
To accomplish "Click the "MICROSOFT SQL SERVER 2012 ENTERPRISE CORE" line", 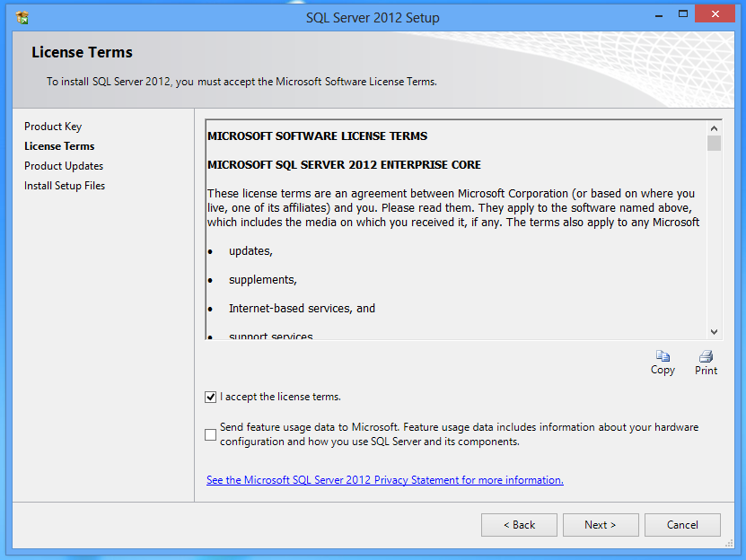I will point(344,164).
